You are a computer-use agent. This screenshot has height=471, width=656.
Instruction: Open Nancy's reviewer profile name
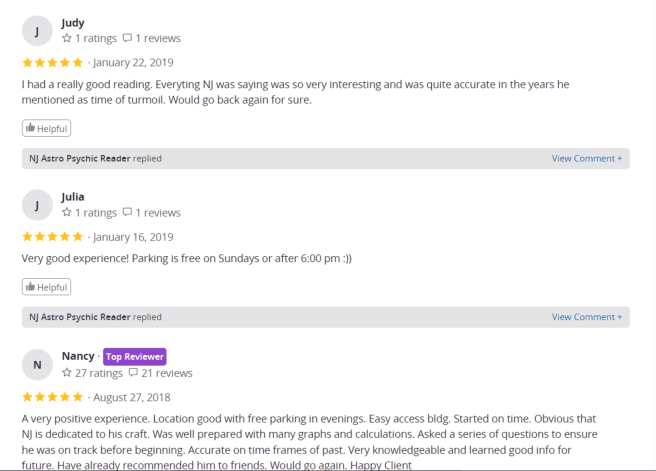(x=78, y=356)
